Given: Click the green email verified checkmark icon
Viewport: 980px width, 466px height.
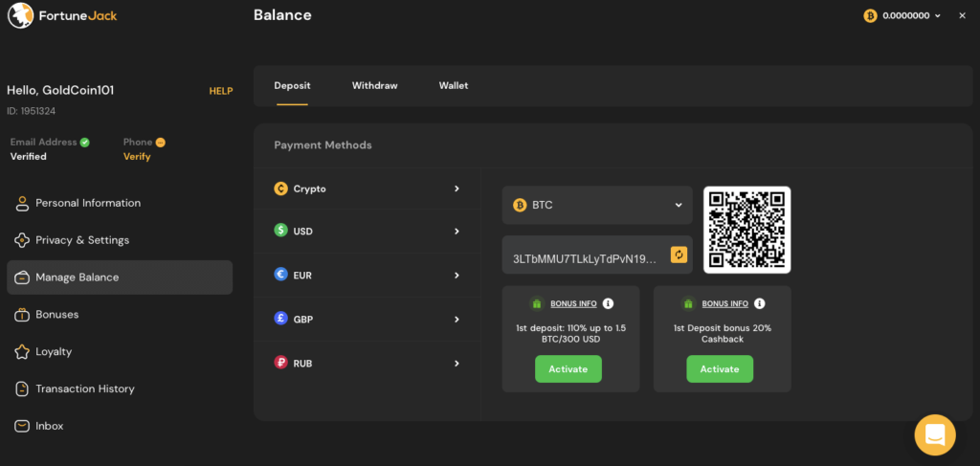Looking at the screenshot, I should tap(85, 143).
